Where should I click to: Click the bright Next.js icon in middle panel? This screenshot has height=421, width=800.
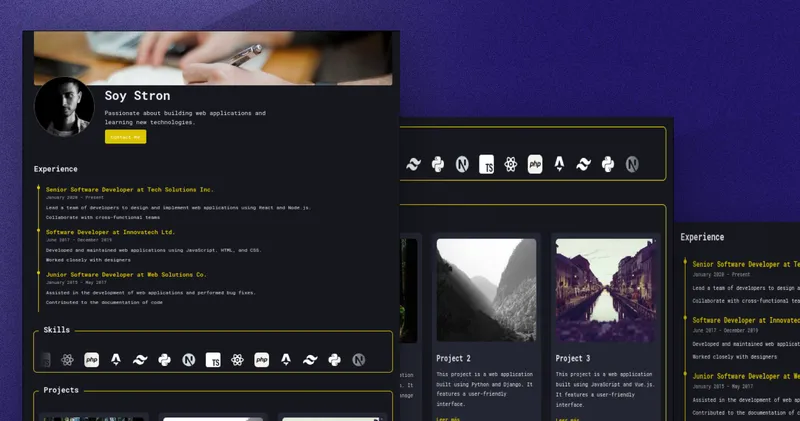pyautogui.click(x=462, y=164)
